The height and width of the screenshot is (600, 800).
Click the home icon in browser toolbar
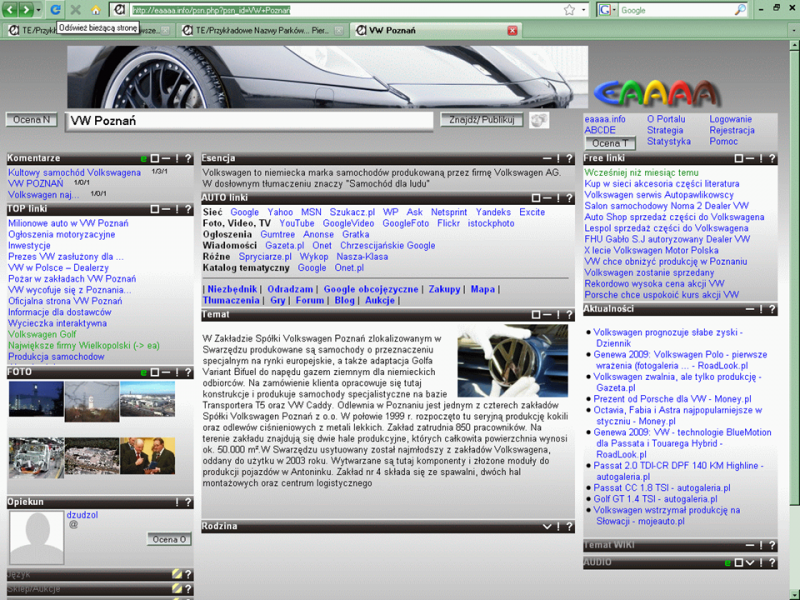96,9
